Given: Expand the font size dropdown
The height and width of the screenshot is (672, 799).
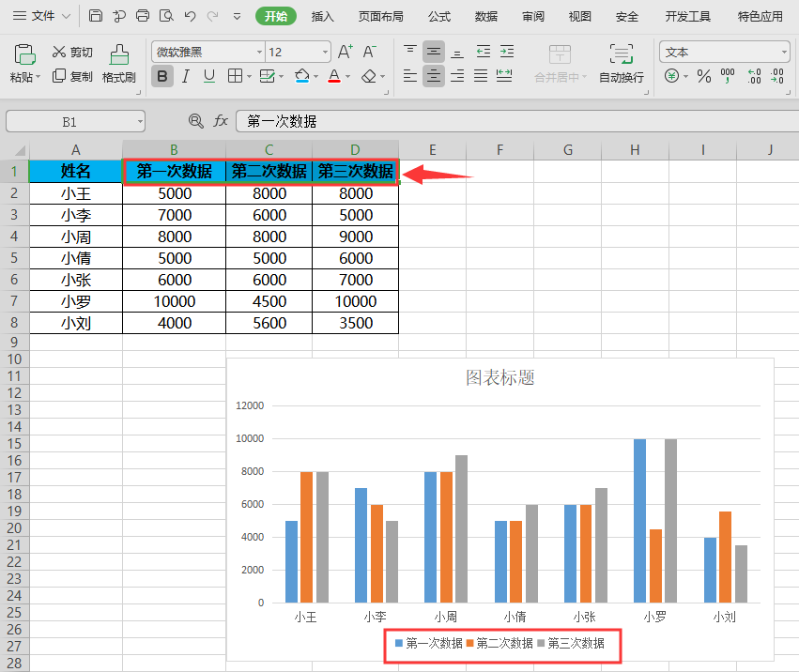Looking at the screenshot, I should pyautogui.click(x=325, y=52).
